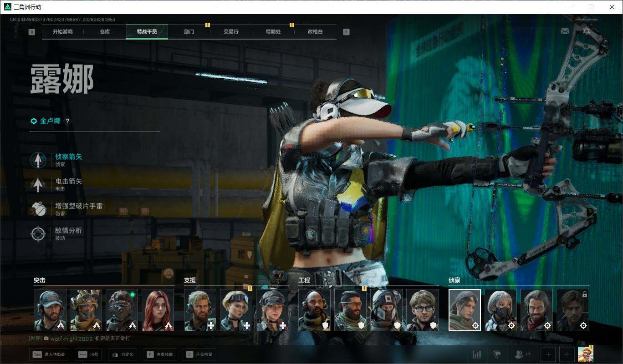The image size is (623, 364).
Task: Select assault operator with night-vision goggles
Action: (x=122, y=310)
